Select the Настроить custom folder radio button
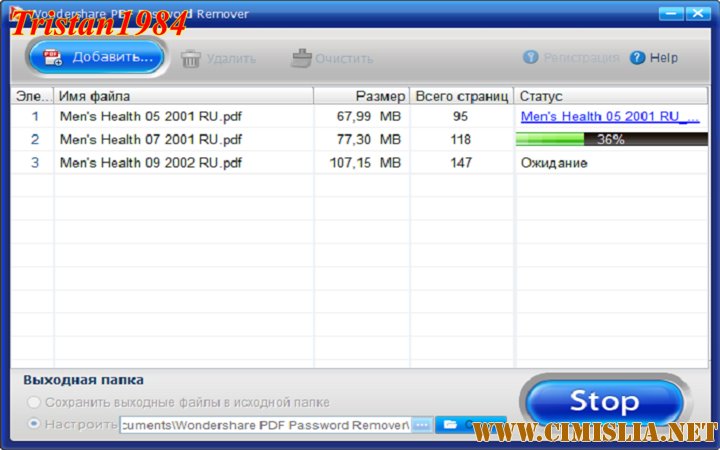This screenshot has height=450, width=720. point(35,425)
